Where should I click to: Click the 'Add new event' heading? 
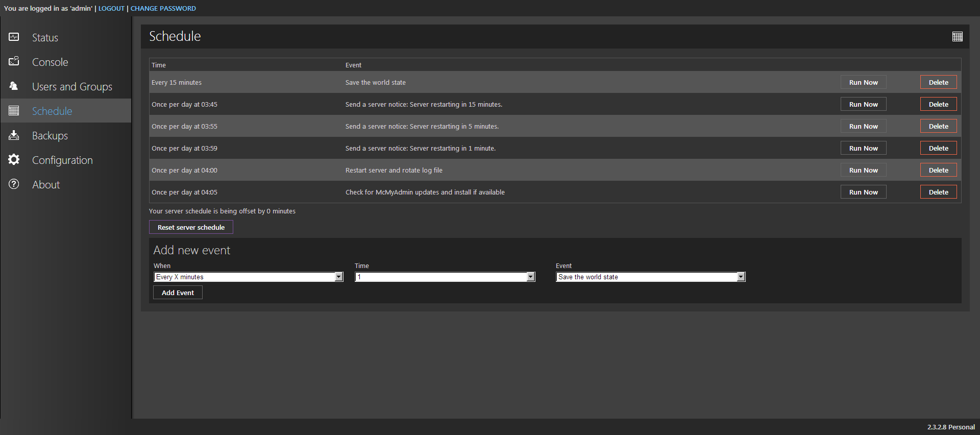point(192,250)
